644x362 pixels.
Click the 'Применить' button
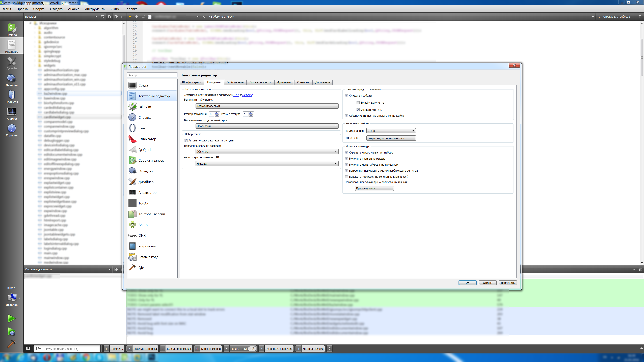pyautogui.click(x=507, y=283)
